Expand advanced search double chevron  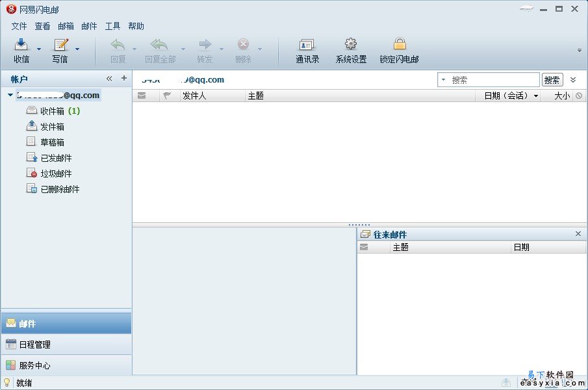[x=573, y=80]
